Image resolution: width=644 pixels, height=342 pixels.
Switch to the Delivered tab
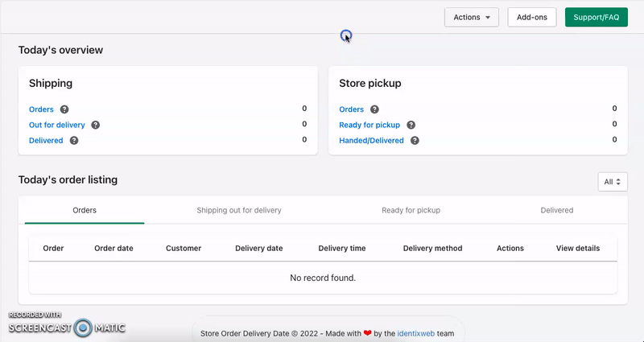pos(557,210)
